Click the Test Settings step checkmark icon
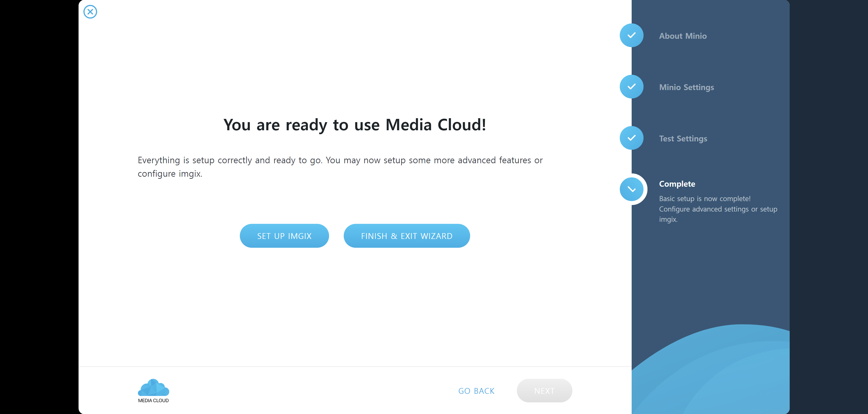868x414 pixels. [631, 138]
